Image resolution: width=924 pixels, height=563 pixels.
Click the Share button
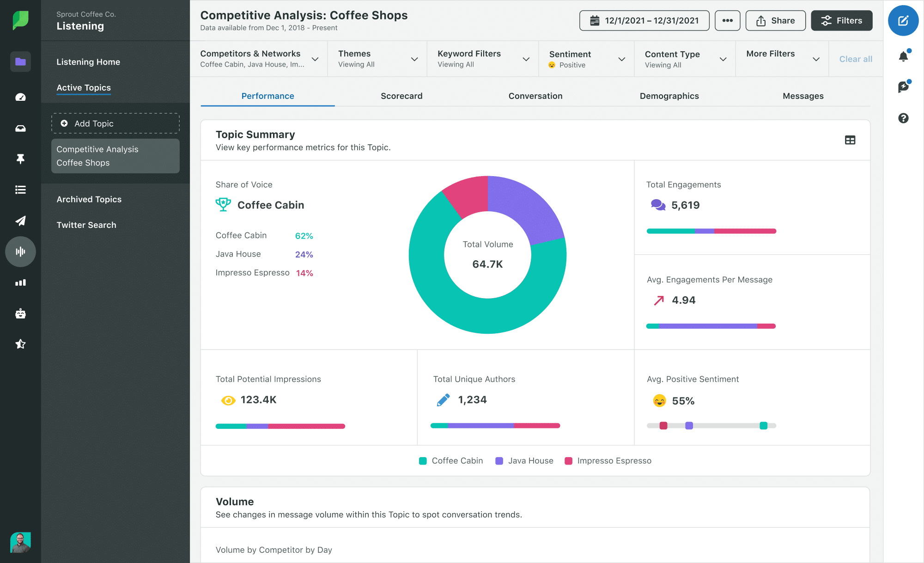pos(776,20)
